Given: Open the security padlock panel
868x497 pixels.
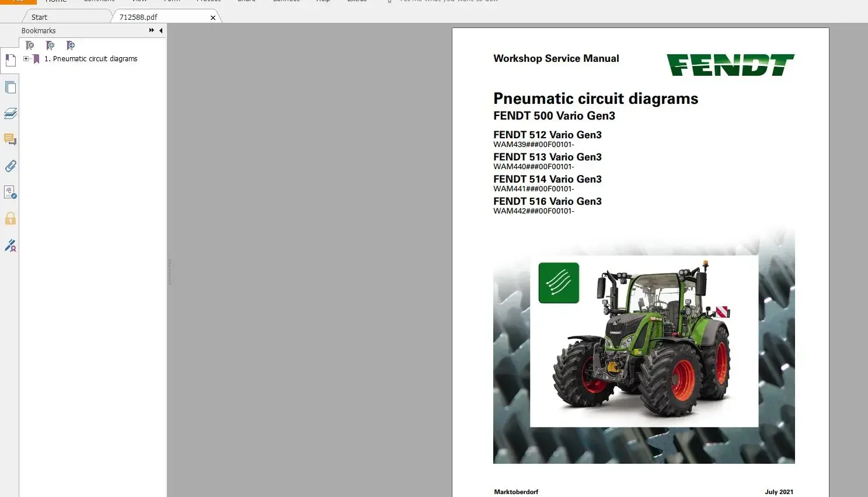Looking at the screenshot, I should 10,219.
